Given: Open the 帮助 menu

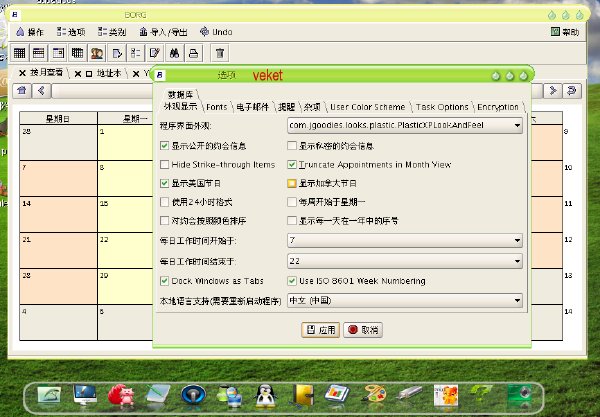Looking at the screenshot, I should point(565,32).
